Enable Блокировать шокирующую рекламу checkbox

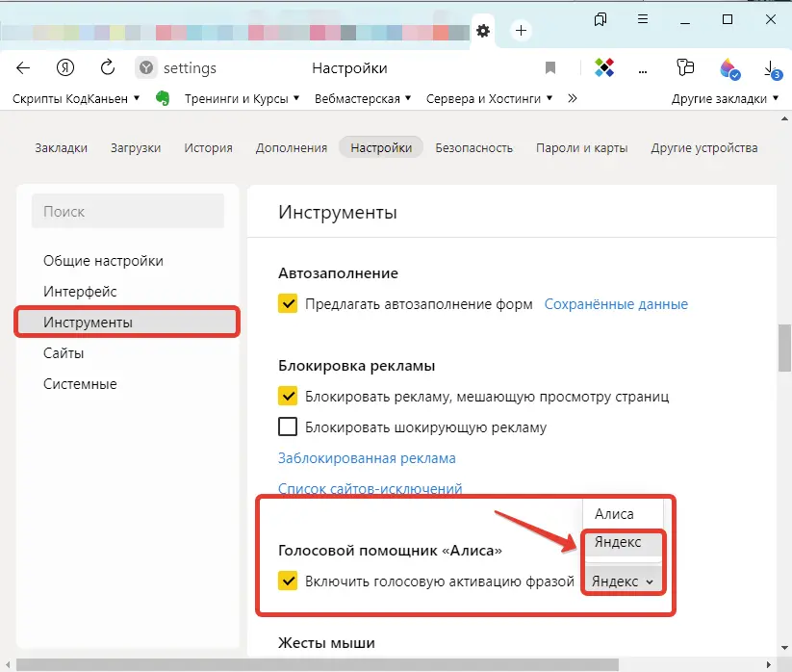[288, 427]
